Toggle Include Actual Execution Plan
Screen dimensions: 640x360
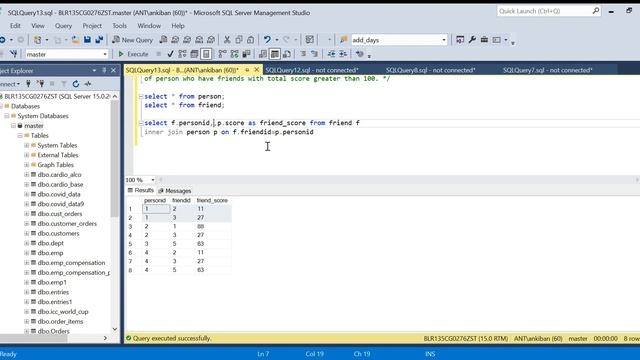[222, 54]
